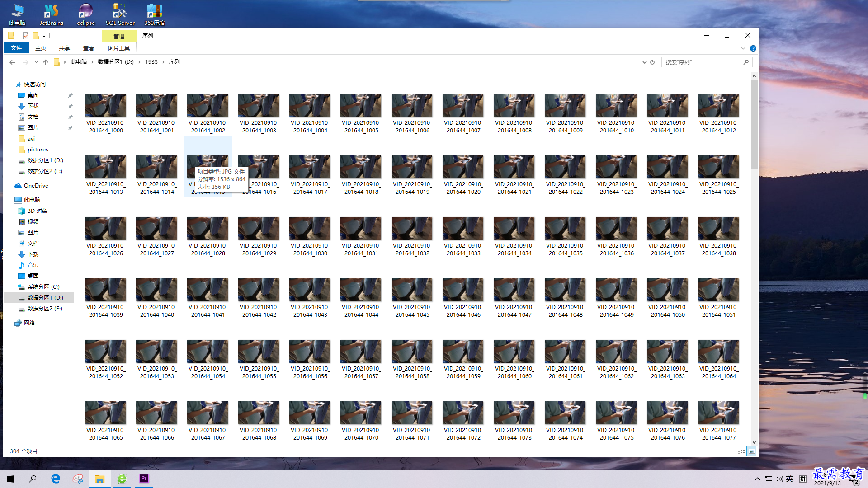The image size is (868, 488).
Task: Click the Back navigation arrow
Action: [12, 62]
